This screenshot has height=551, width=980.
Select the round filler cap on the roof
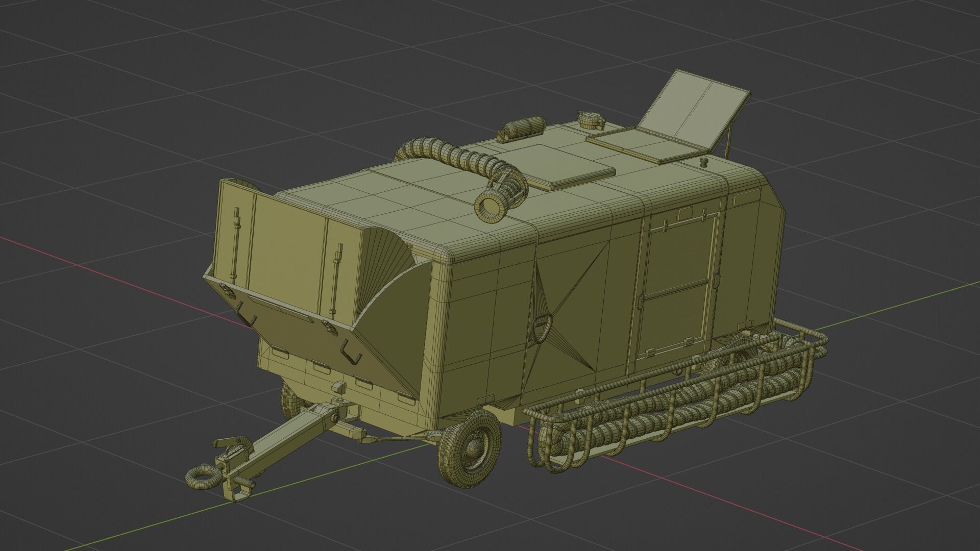(591, 120)
